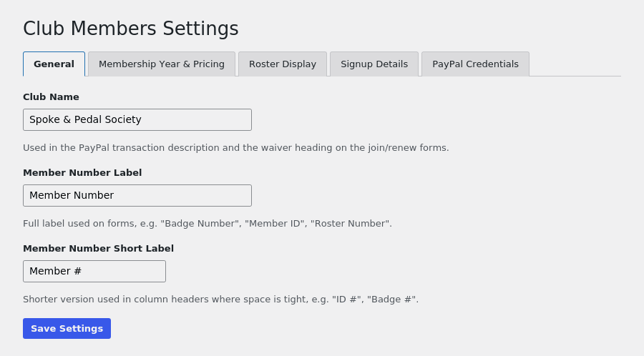
Task: Click empty tab bar area beside PayPal Credentials
Action: point(575,64)
